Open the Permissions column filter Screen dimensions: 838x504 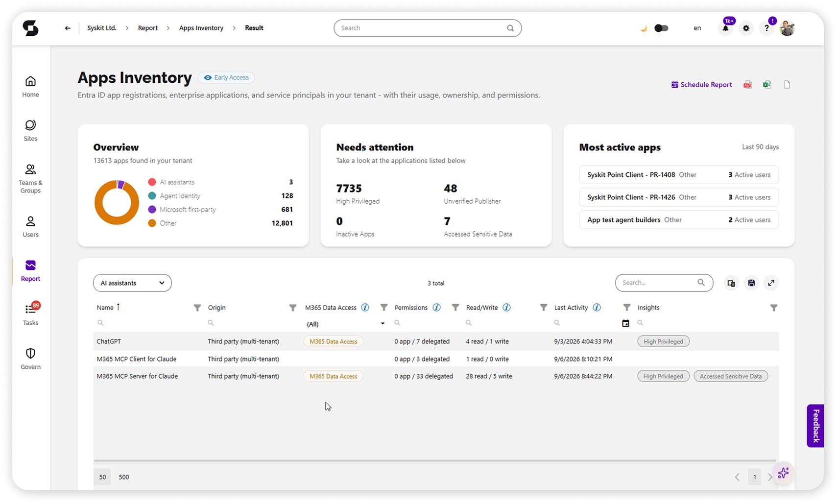(x=455, y=308)
